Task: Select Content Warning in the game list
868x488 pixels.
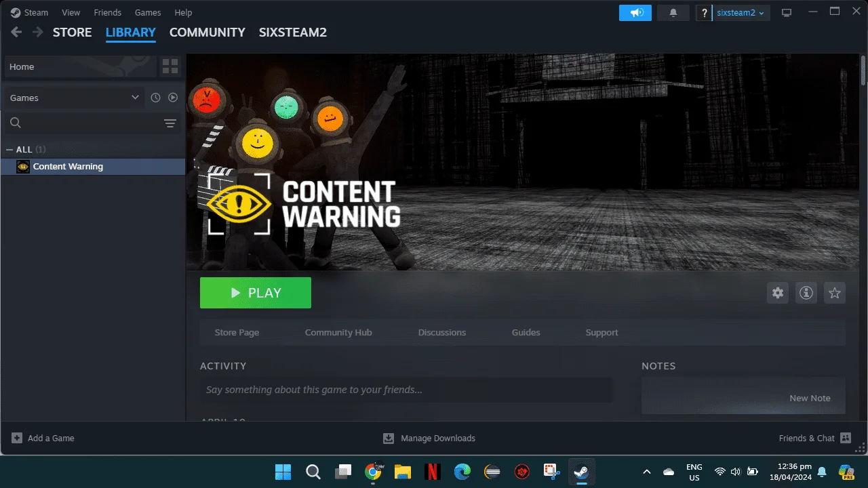Action: [x=93, y=166]
